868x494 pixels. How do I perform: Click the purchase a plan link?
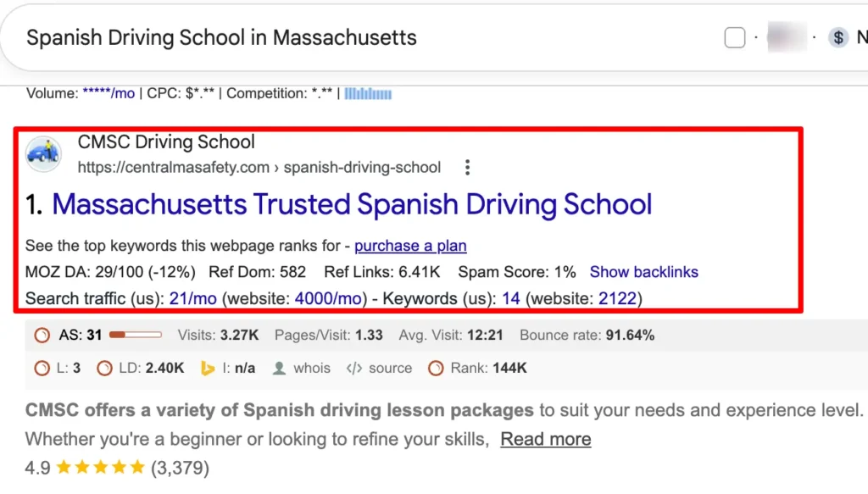(x=411, y=246)
